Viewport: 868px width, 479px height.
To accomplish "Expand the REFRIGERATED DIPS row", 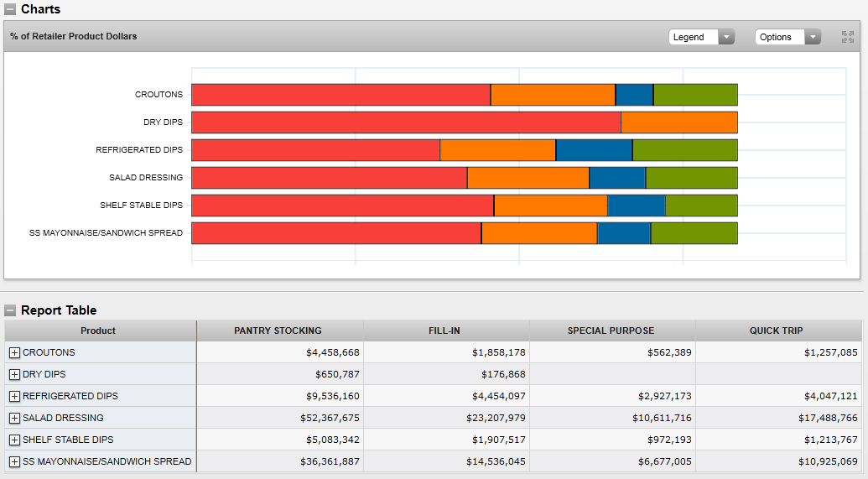I will point(14,397).
